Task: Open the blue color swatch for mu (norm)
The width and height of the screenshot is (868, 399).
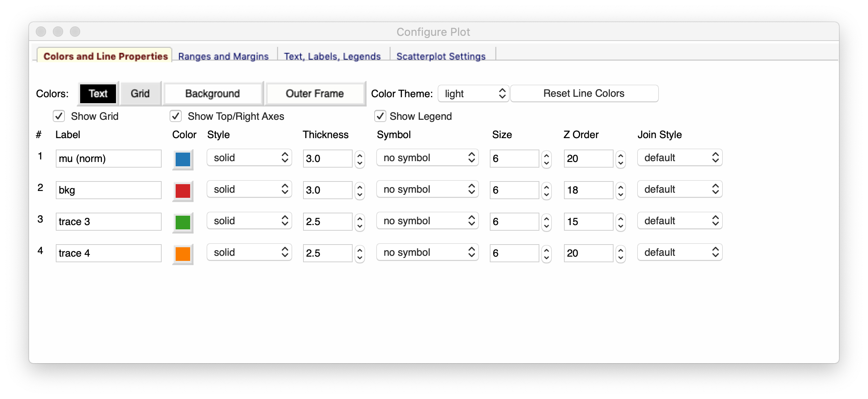Action: [x=183, y=159]
